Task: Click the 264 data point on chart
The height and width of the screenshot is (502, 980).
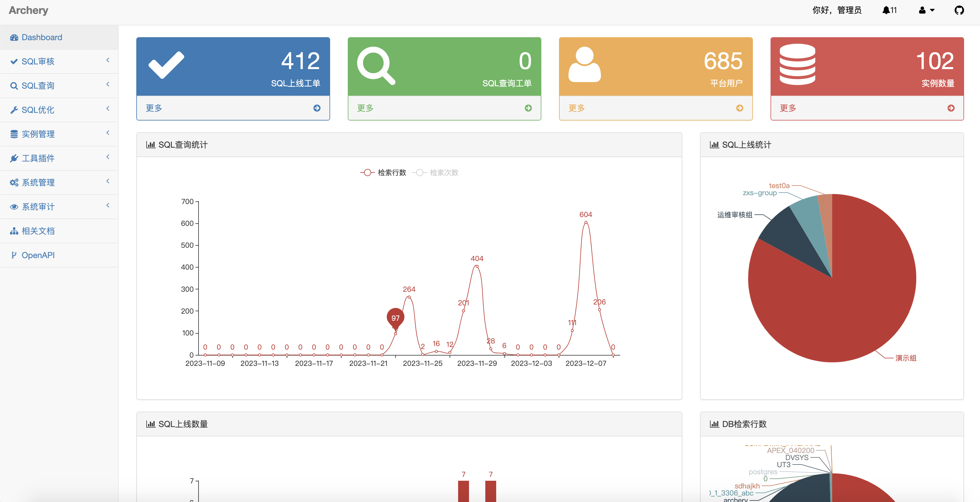Action: pyautogui.click(x=409, y=297)
